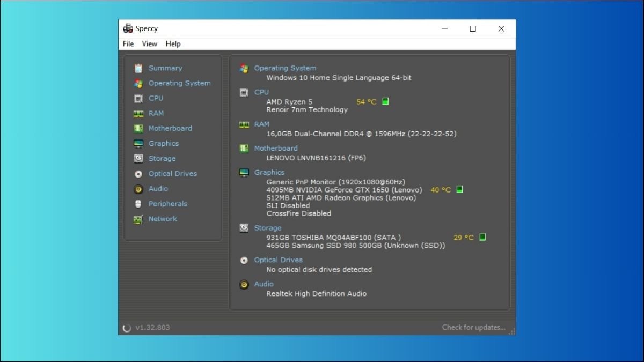Select the Audio speaker icon in sidebar
The height and width of the screenshot is (362, 644).
pyautogui.click(x=139, y=188)
